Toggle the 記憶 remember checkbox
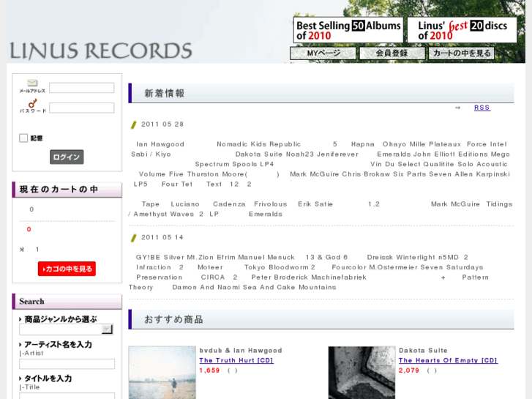Screen dimensions: 532x399 click(23, 138)
